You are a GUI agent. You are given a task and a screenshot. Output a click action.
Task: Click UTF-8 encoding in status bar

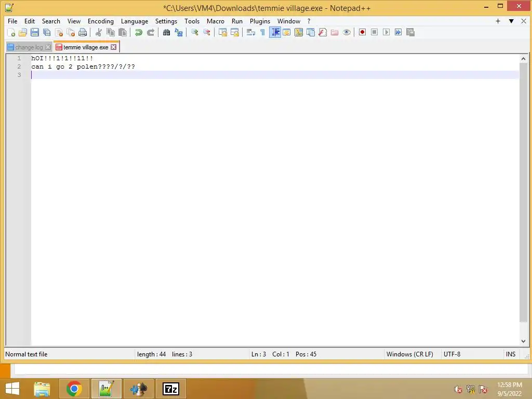(452, 354)
